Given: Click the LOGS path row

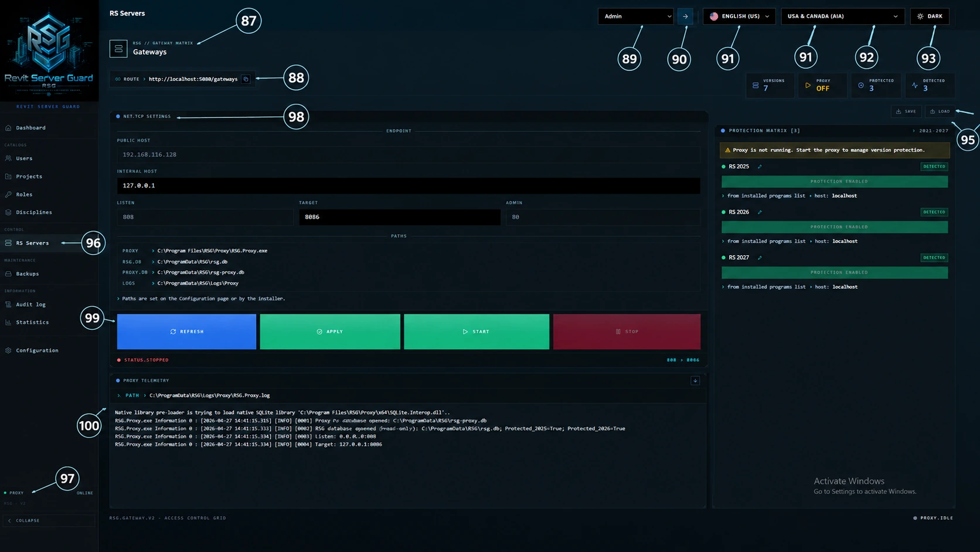Looking at the screenshot, I should [x=180, y=283].
